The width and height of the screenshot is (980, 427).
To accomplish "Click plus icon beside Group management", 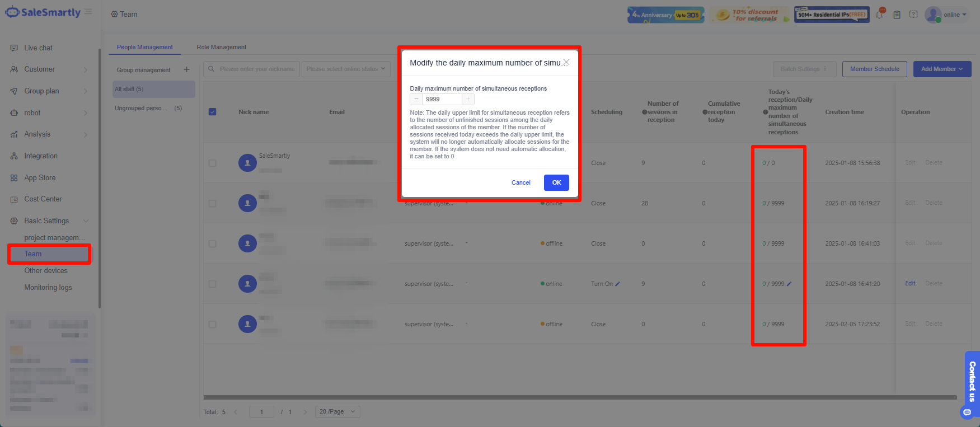I will (x=186, y=70).
